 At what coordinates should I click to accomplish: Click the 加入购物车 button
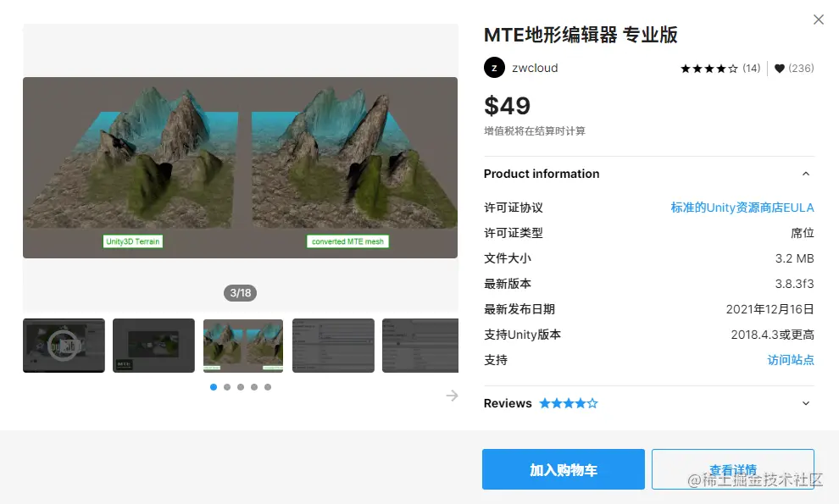click(564, 469)
